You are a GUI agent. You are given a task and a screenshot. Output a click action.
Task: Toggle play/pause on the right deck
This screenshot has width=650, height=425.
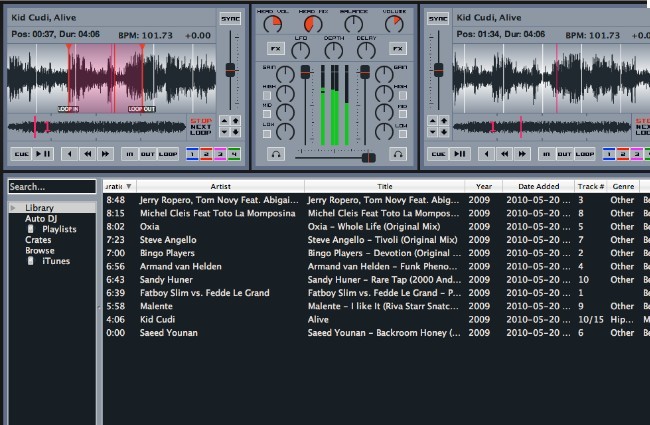[460, 154]
